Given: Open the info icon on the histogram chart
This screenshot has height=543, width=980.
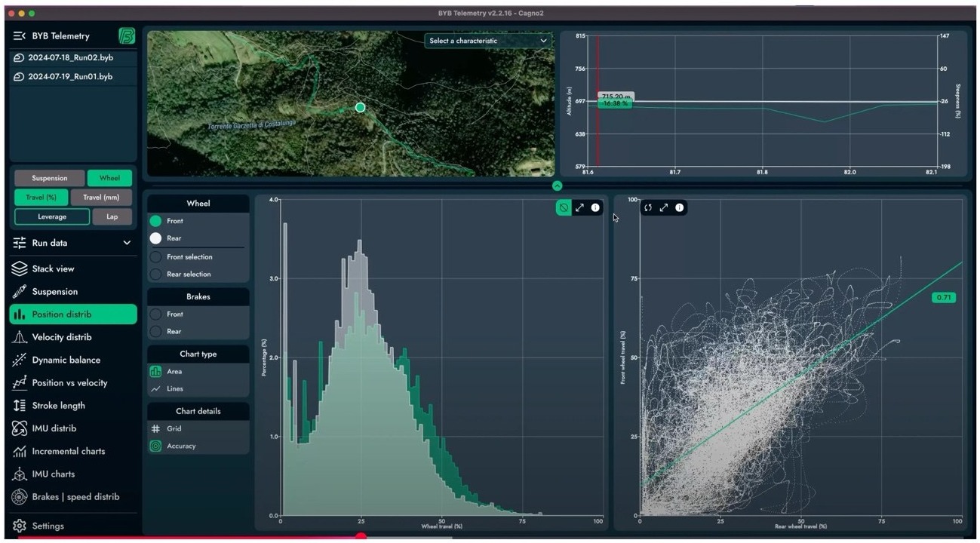Looking at the screenshot, I should pos(595,207).
